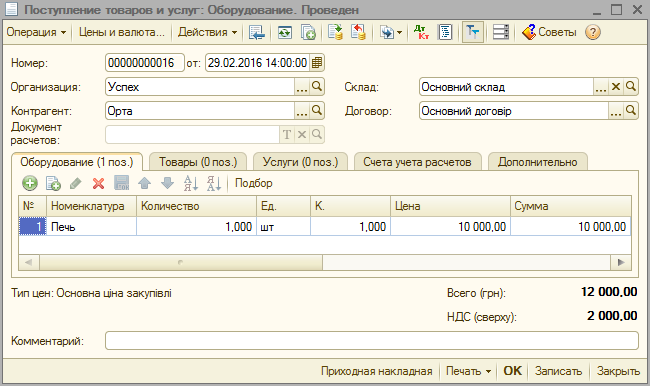Select Организация with ellipsis button

[302, 87]
